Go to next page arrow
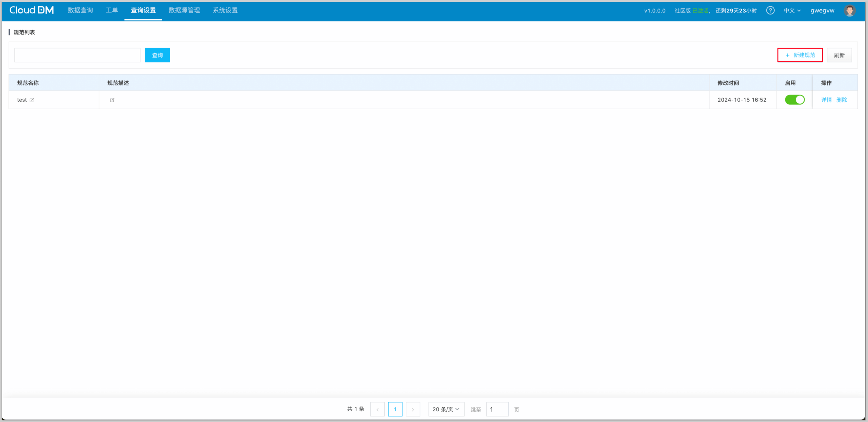Image resolution: width=868 pixels, height=422 pixels. (413, 409)
